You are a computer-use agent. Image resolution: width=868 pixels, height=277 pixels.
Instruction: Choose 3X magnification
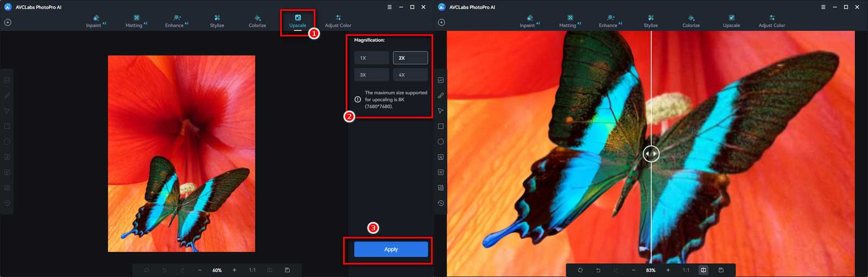click(372, 74)
